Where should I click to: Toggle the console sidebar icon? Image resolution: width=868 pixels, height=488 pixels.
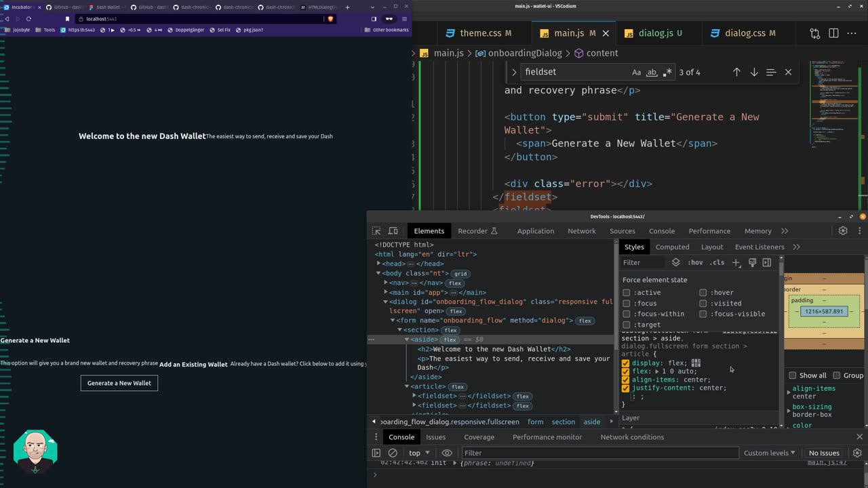[376, 453]
